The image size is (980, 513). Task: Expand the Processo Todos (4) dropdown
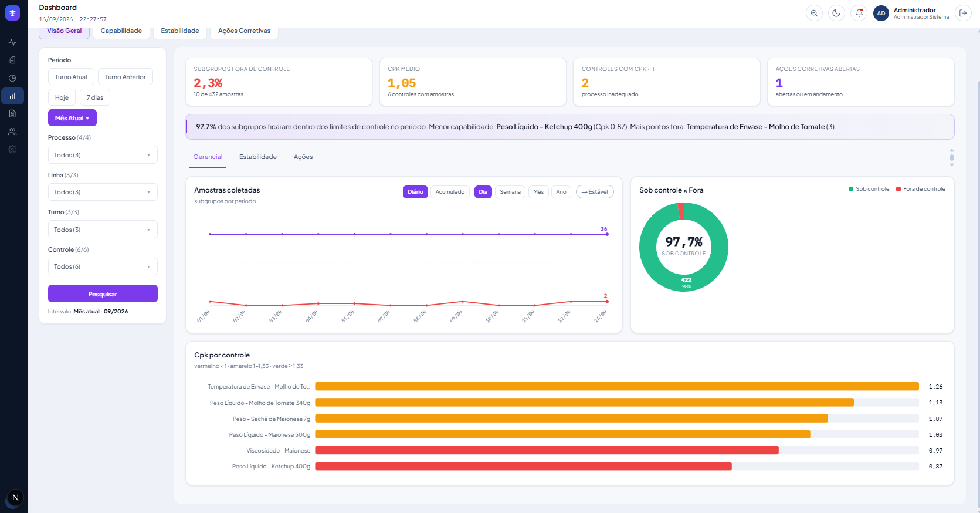click(103, 155)
